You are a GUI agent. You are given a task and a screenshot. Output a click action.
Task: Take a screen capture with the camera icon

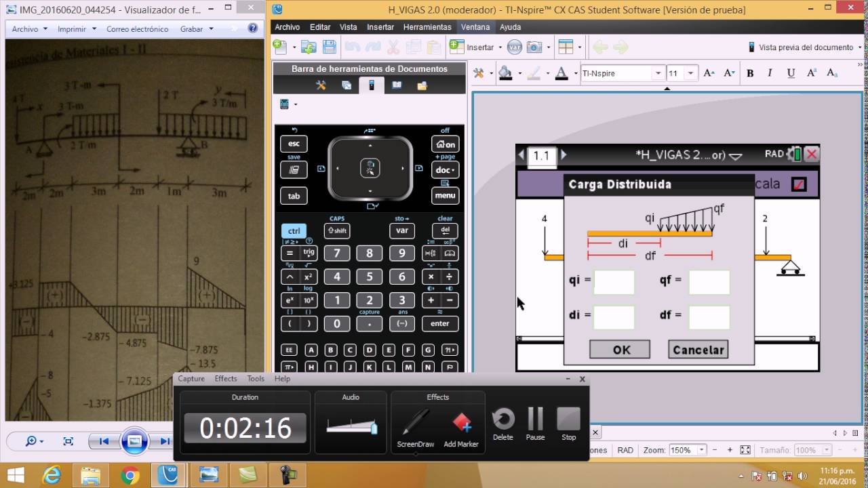(534, 47)
